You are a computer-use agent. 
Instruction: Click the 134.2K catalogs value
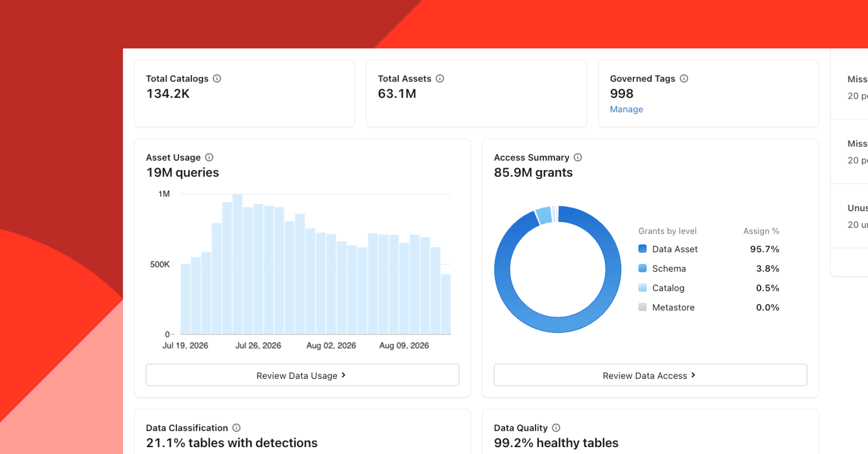168,94
